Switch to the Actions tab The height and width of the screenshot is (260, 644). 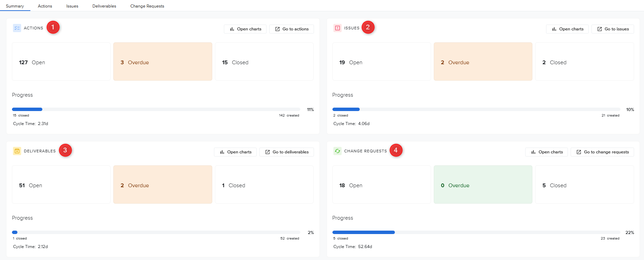tap(45, 6)
